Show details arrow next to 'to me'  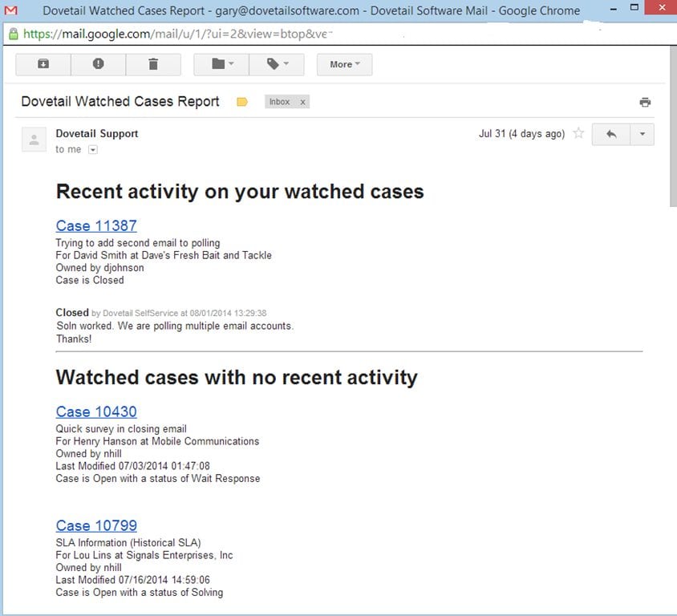tap(93, 150)
